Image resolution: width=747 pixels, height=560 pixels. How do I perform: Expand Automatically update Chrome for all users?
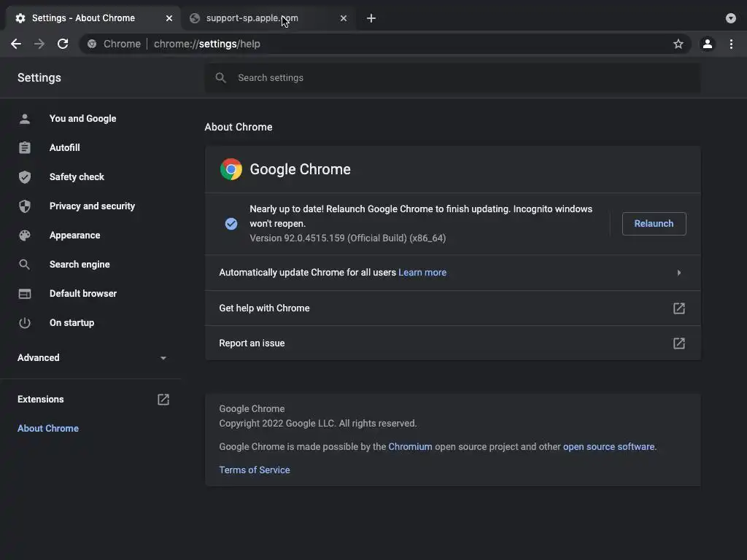678,273
